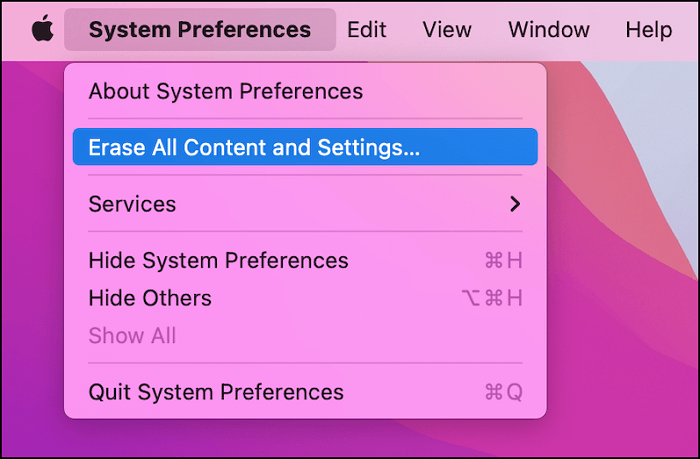Click the greyed-out Show All item
This screenshot has width=700, height=459.
(132, 336)
